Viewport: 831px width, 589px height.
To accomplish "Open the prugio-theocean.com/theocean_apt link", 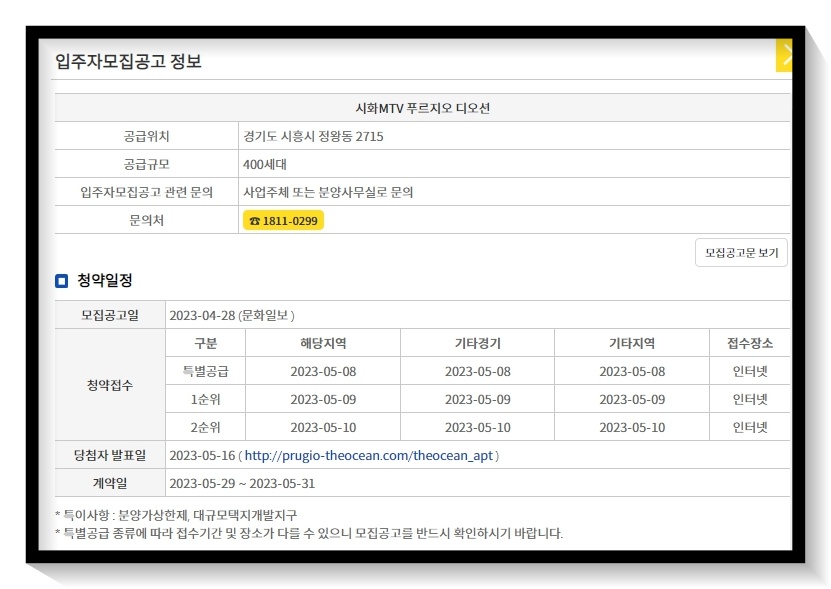I will (369, 455).
